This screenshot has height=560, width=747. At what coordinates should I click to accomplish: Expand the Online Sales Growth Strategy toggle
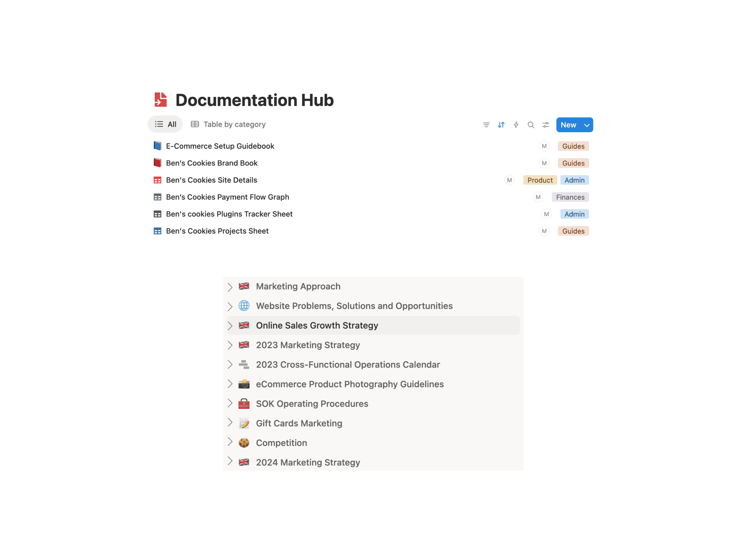coord(230,326)
